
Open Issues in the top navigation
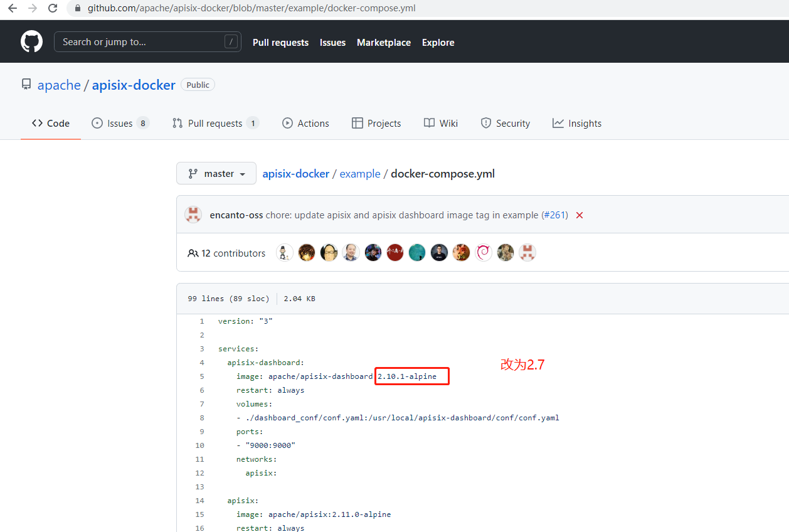(332, 43)
